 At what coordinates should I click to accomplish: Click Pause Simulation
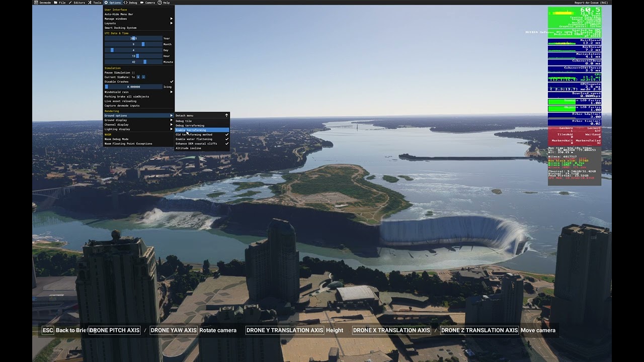138,72
